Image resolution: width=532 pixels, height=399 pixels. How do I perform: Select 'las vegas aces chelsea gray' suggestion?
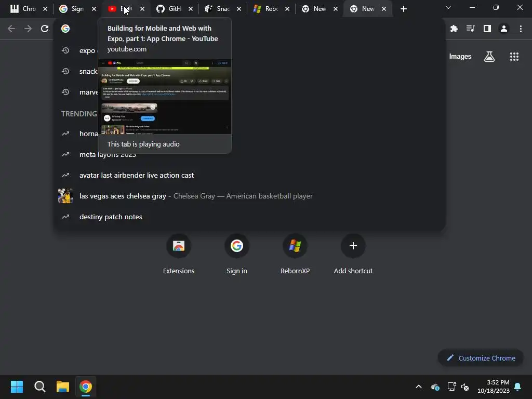tap(249, 196)
